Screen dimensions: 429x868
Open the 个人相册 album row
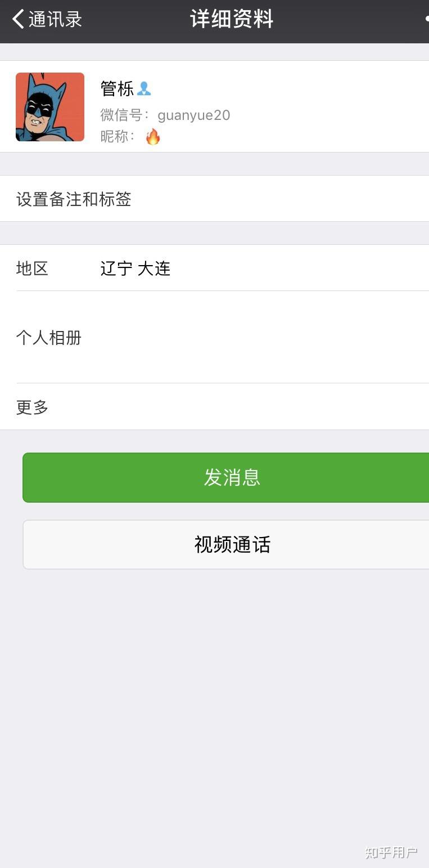tap(49, 338)
